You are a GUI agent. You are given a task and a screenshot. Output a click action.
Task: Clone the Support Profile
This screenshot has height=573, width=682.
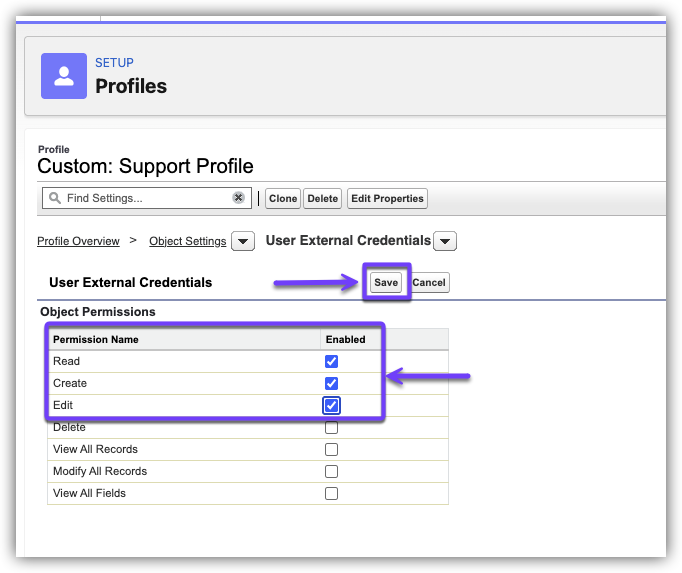283,199
